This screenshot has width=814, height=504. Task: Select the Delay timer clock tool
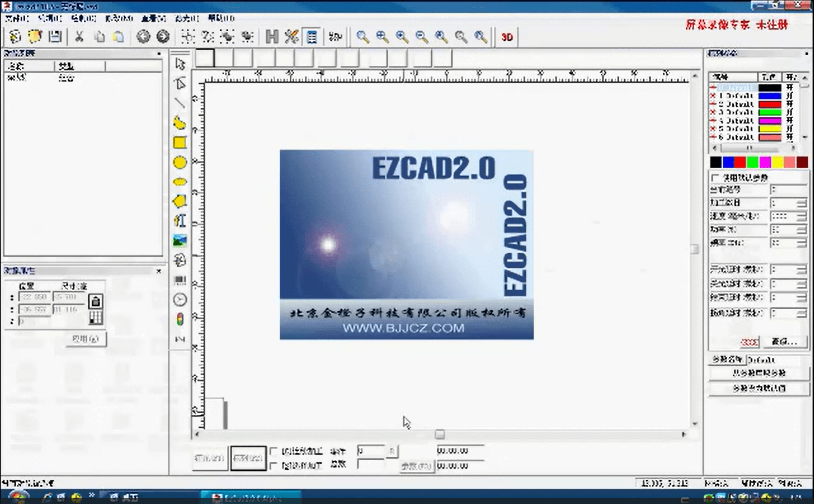(180, 300)
